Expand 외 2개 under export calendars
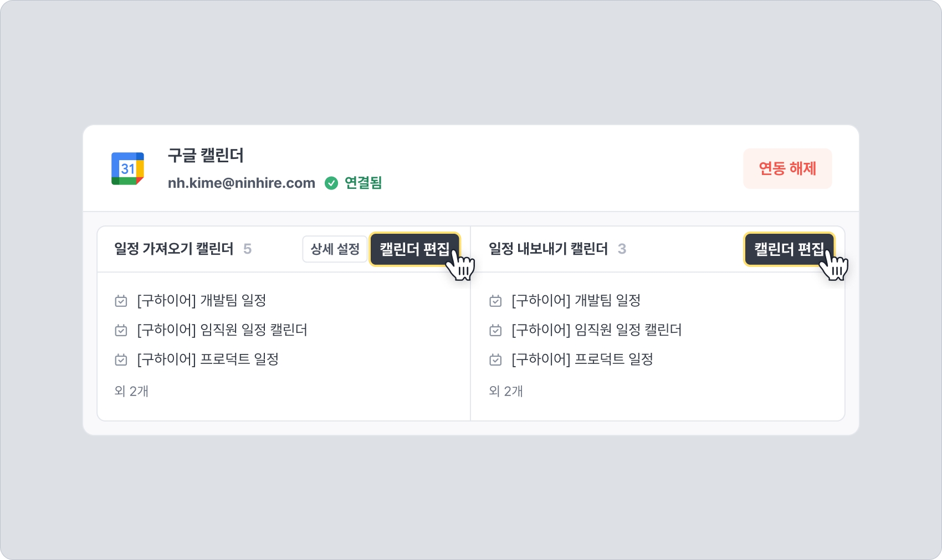942x560 pixels. click(x=506, y=391)
